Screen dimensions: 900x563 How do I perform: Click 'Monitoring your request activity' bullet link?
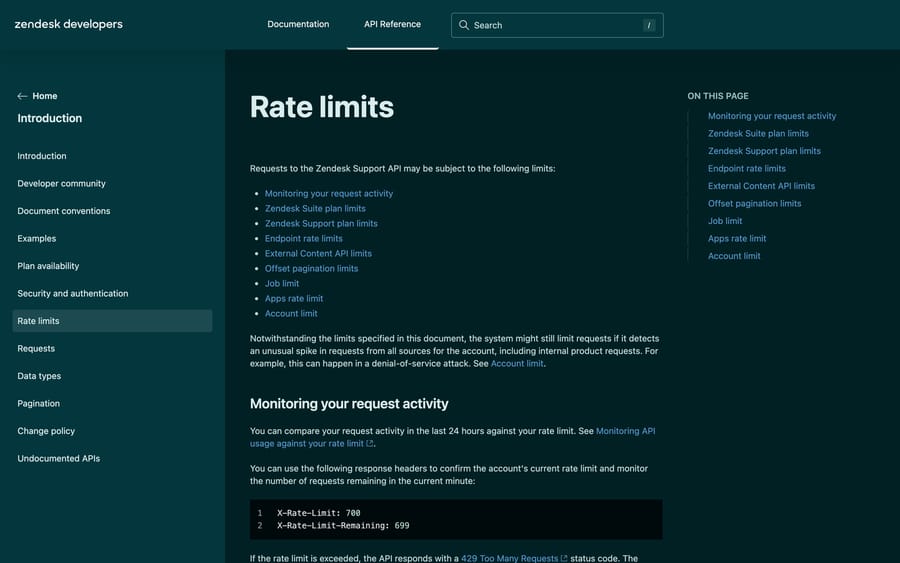329,193
